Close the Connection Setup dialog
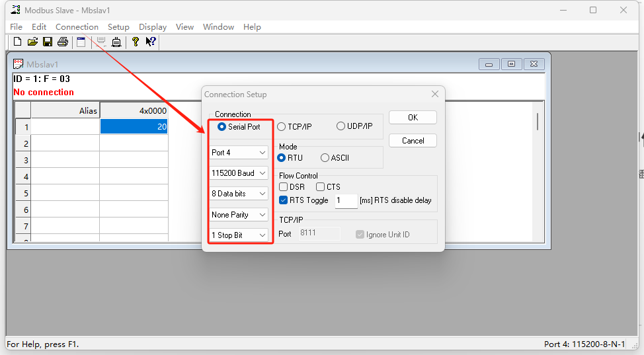644x355 pixels. point(435,94)
